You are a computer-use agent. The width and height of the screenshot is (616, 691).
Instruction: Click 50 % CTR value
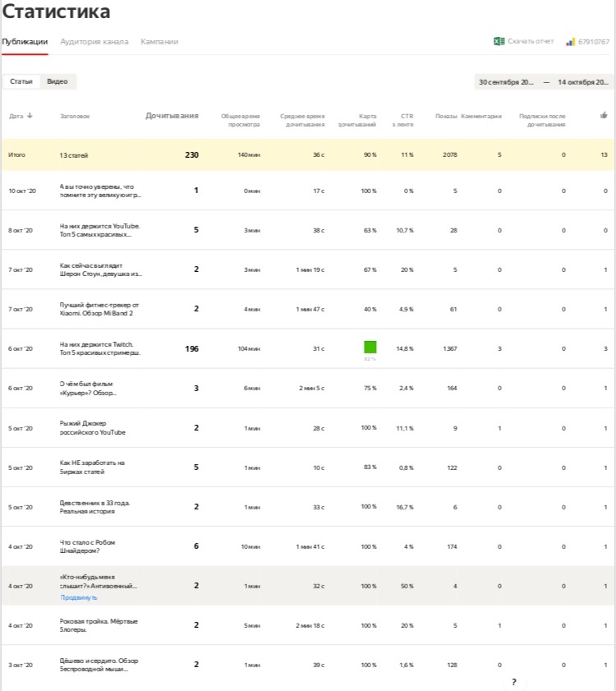pyautogui.click(x=407, y=586)
